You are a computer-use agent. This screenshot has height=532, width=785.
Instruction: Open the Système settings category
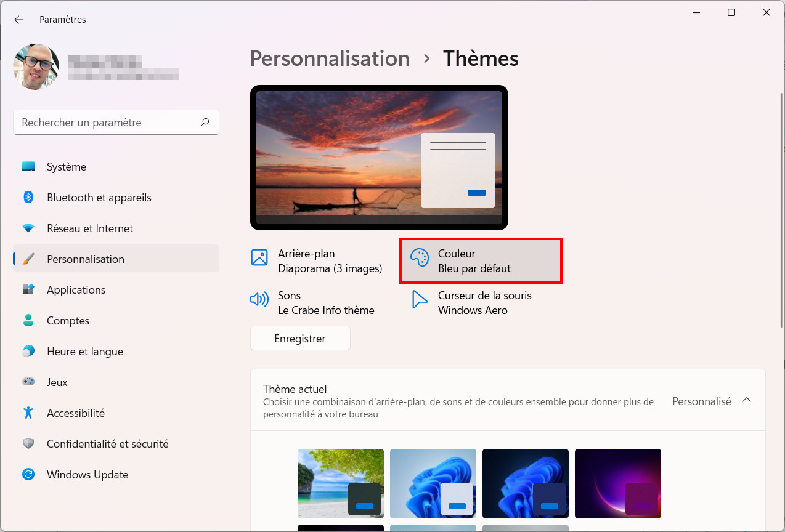point(116,167)
